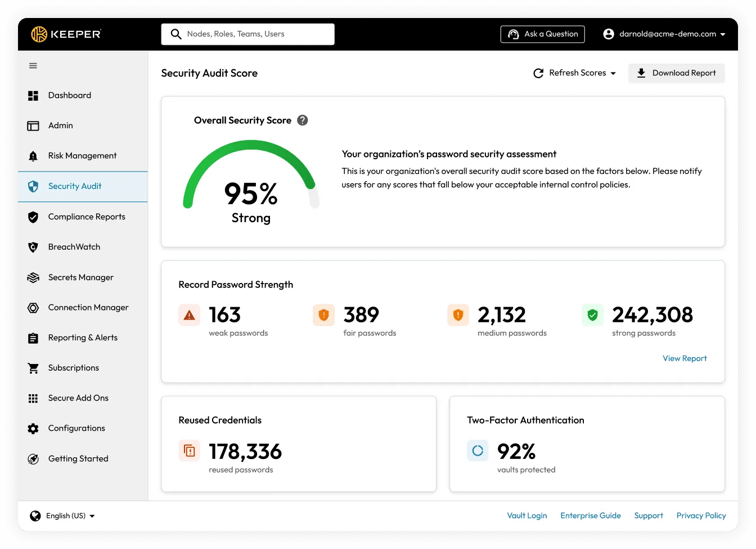The width and height of the screenshot is (756, 549).
Task: Click the Compliance Reports checkmark shield icon
Action: coord(33,217)
